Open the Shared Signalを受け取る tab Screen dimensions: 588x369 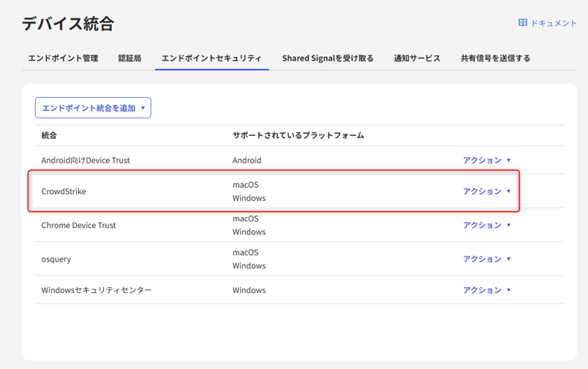coord(328,58)
